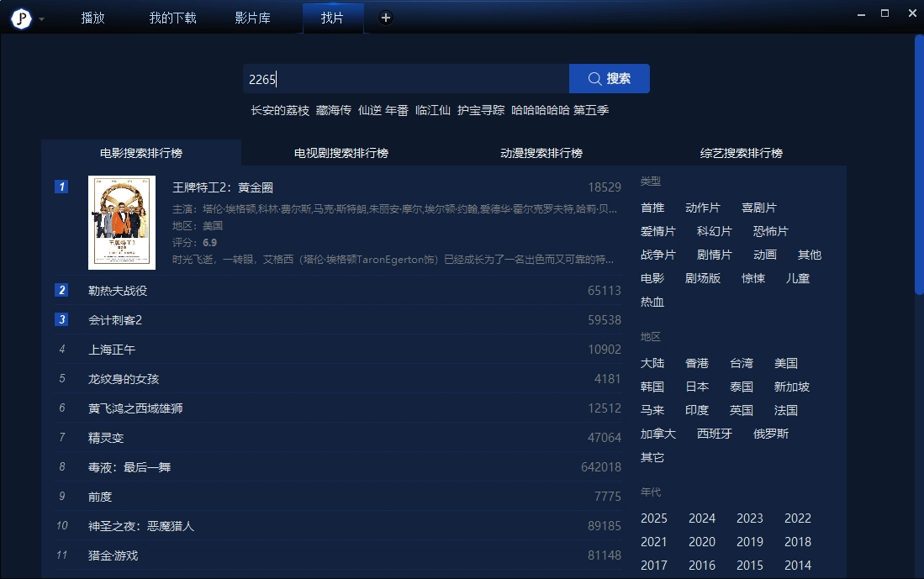
Task: Switch to the 我的下载 tab
Action: pyautogui.click(x=172, y=18)
